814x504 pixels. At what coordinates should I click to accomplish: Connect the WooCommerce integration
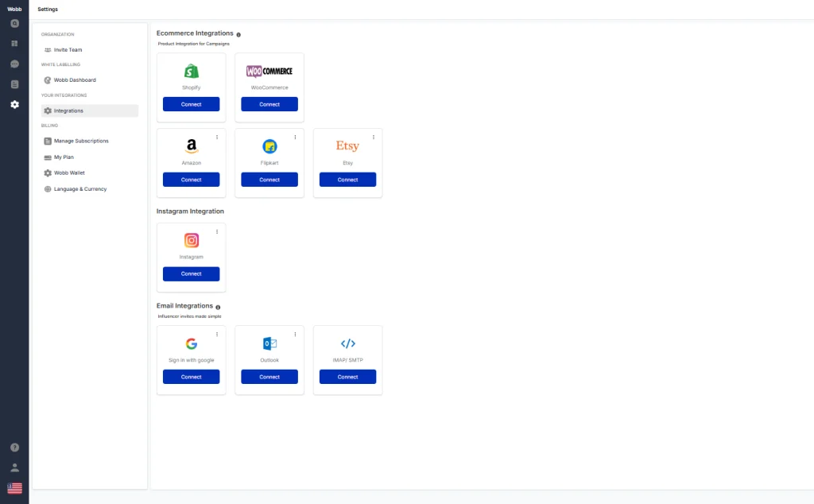click(269, 104)
